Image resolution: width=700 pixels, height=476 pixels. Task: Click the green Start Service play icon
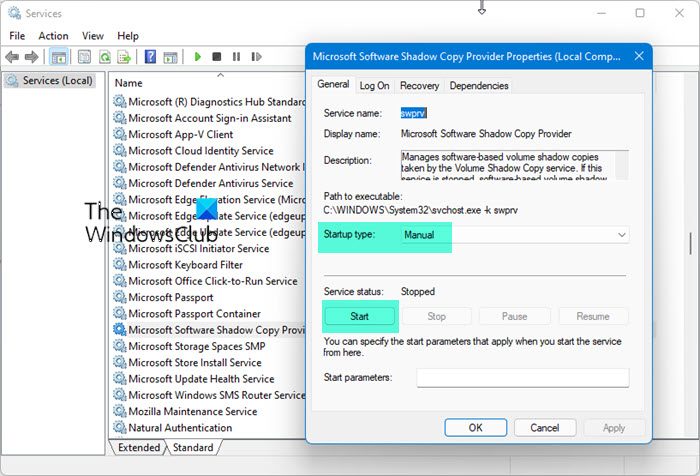pos(198,57)
